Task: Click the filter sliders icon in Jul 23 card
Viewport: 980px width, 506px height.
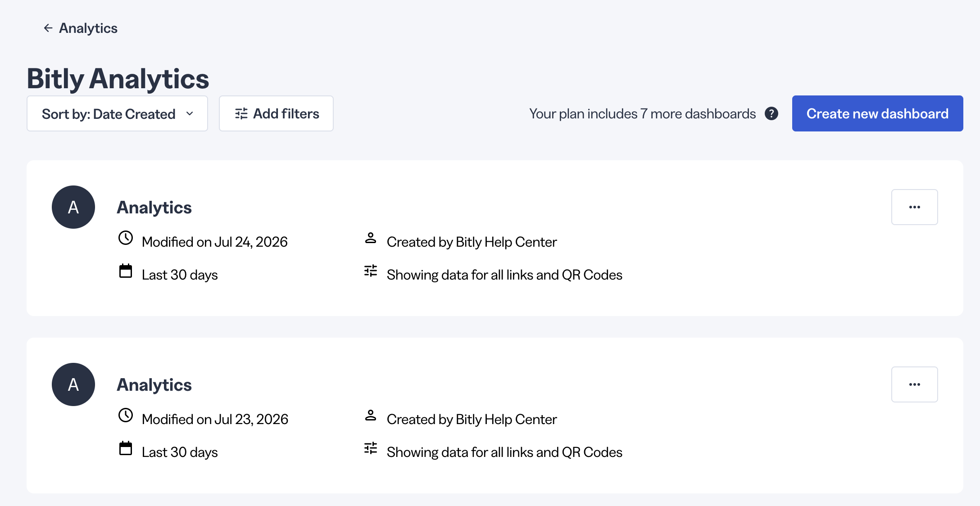Action: (371, 448)
